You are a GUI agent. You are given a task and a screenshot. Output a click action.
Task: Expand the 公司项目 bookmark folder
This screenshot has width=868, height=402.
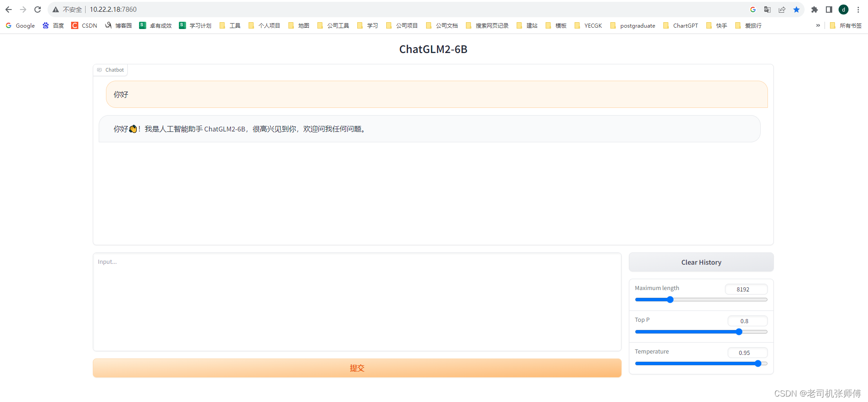402,26
